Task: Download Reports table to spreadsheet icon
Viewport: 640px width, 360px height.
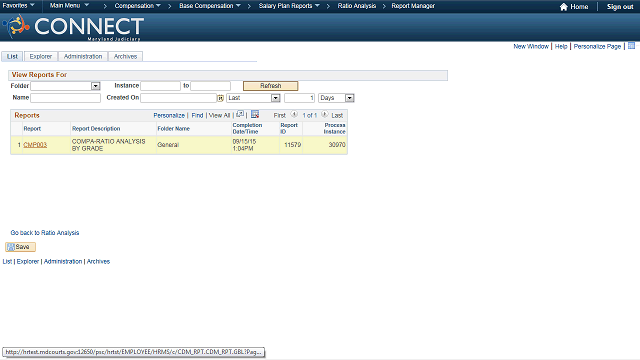Action: tap(255, 114)
